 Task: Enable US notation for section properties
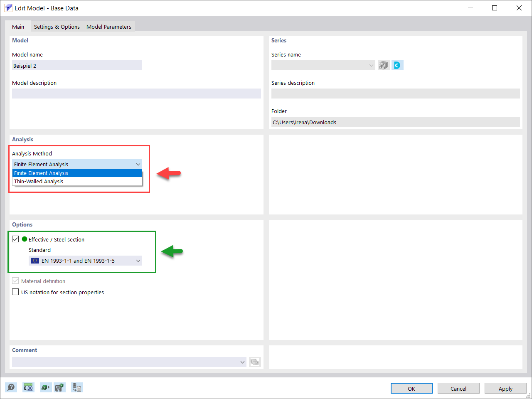pos(15,292)
